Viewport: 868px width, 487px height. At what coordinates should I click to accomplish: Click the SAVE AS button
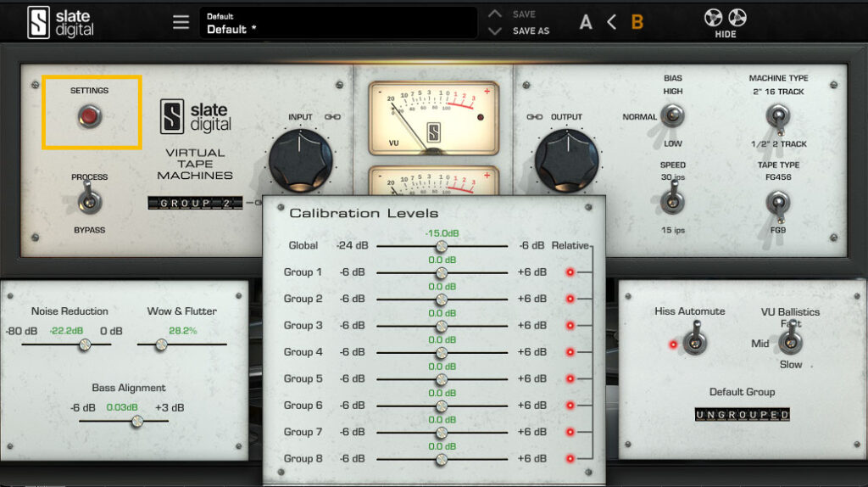point(531,31)
